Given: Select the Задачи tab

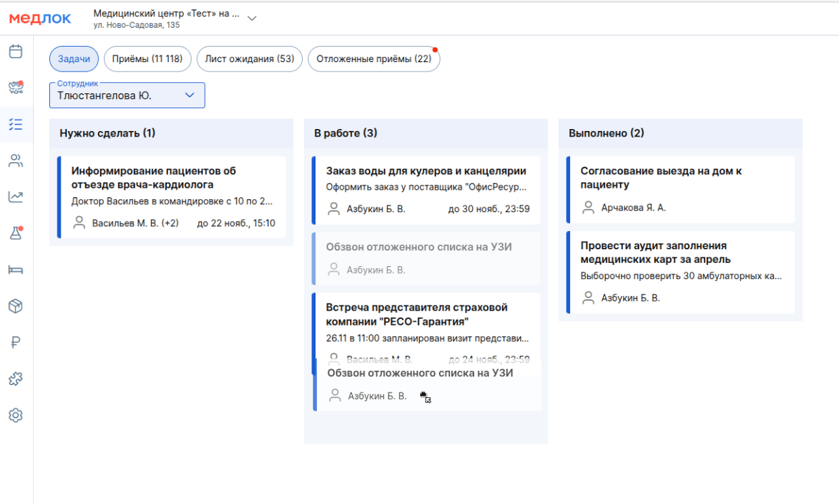Looking at the screenshot, I should pyautogui.click(x=74, y=59).
